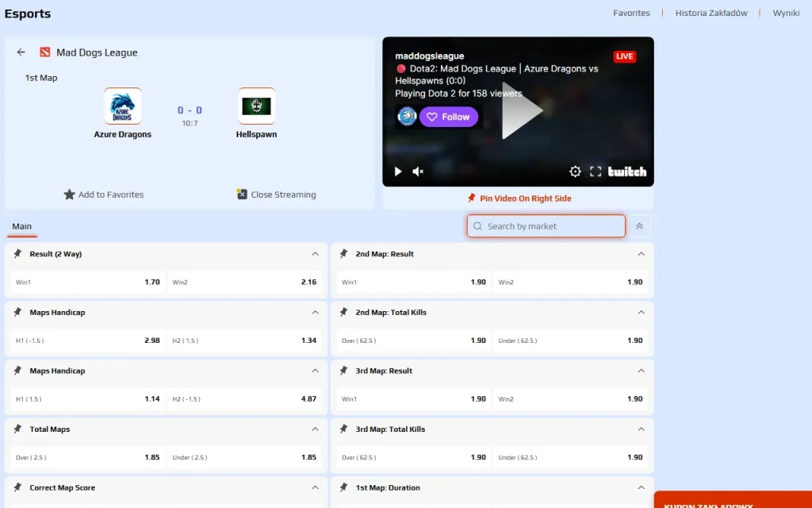Open Wyniki in the top navigation

click(786, 13)
